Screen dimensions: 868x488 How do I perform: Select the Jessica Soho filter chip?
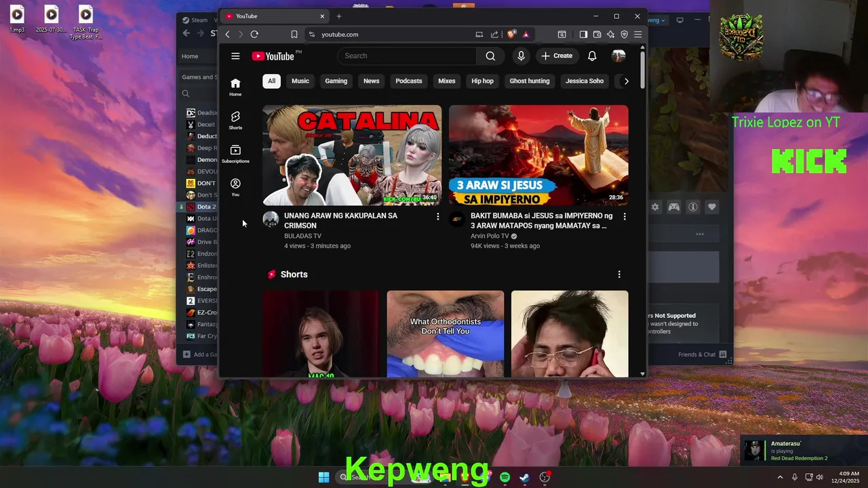coord(585,81)
